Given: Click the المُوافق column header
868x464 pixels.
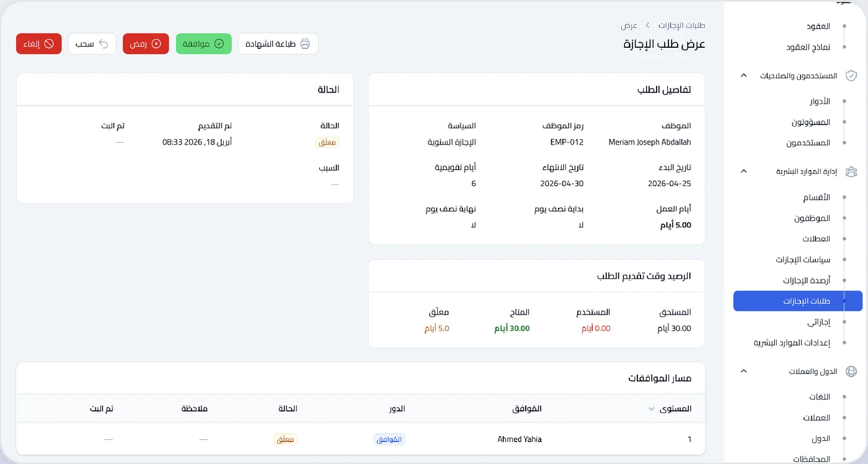Looking at the screenshot, I should [527, 409].
